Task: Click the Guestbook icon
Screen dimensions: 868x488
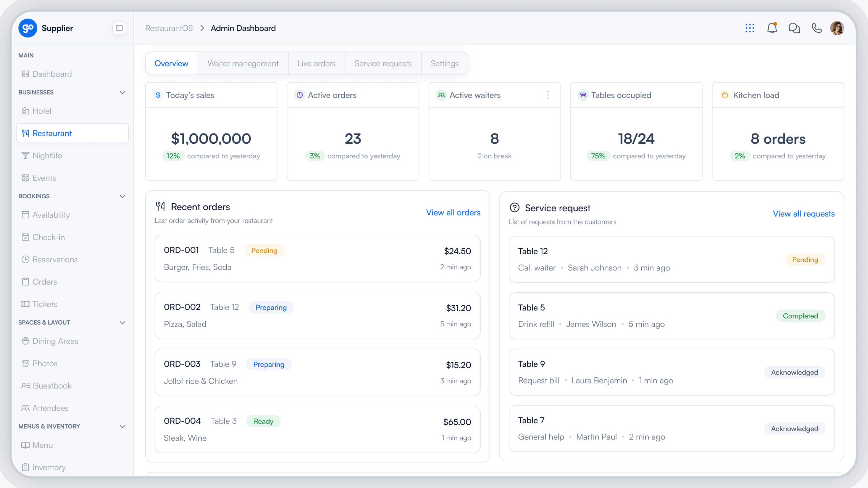Action: coord(25,386)
